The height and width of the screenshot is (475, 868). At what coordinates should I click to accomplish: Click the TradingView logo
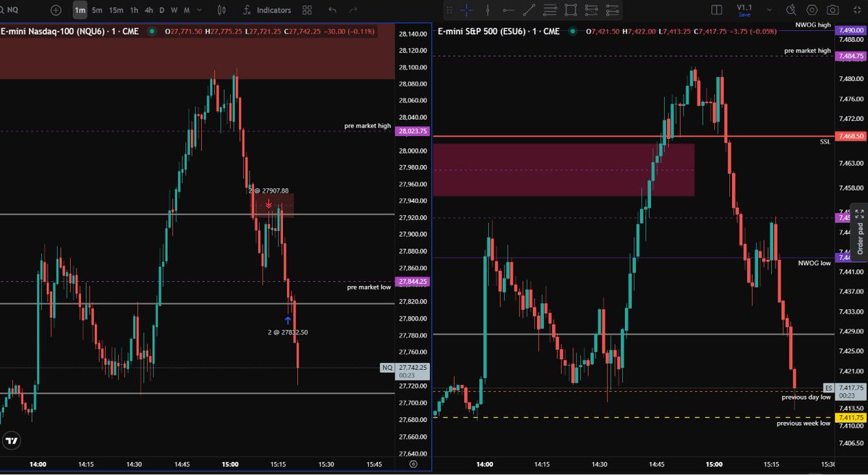pos(11,440)
